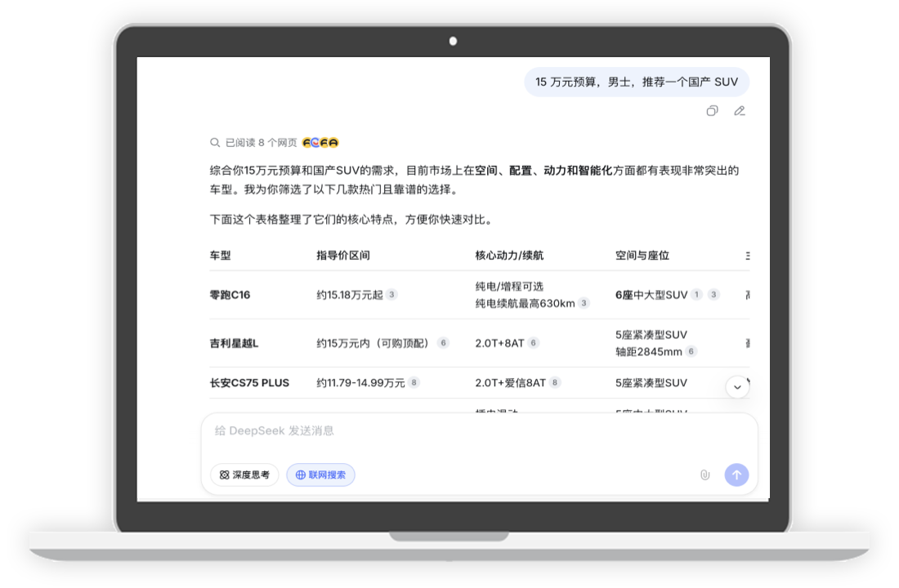Click the stacked source favicons after webpage count
The image size is (899, 588).
[320, 142]
